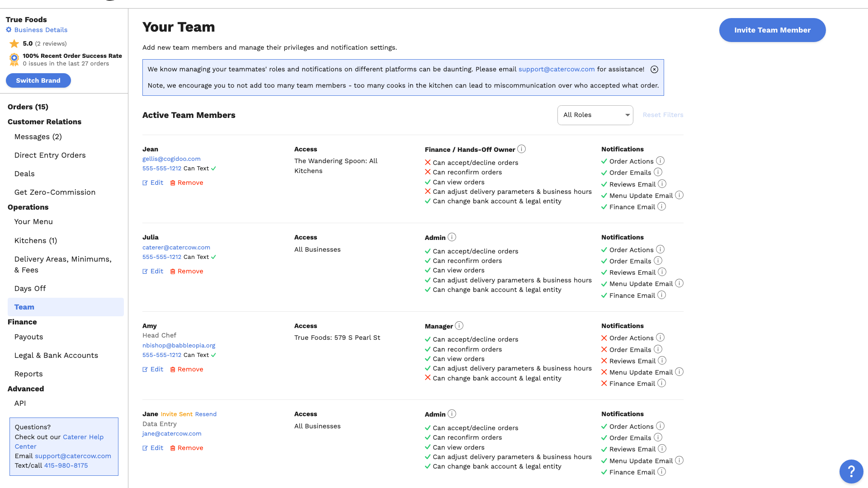
Task: Show info for Jane's Menu Update Email
Action: click(679, 460)
